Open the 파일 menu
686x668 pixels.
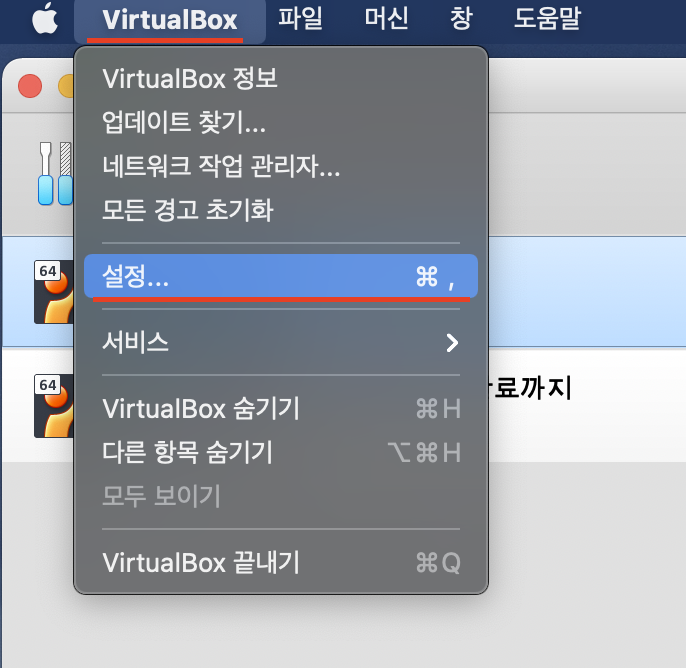click(301, 18)
